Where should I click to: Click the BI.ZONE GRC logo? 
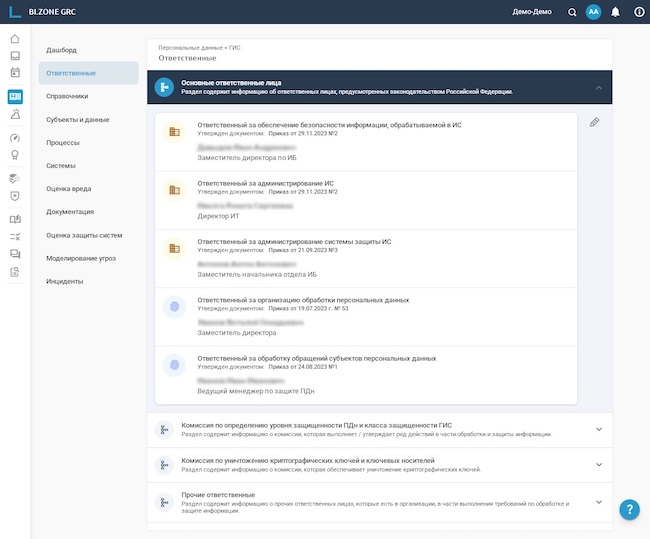point(43,12)
